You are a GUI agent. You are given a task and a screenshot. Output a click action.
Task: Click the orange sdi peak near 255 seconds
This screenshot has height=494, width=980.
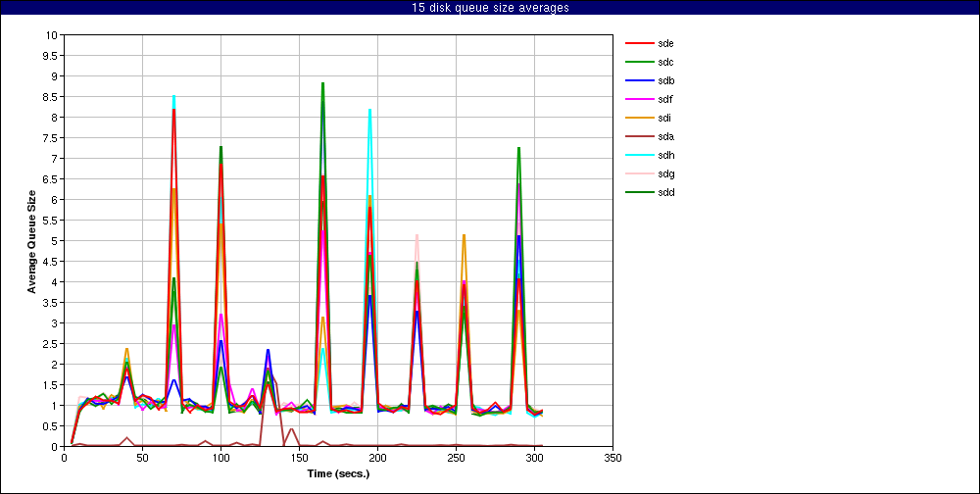(464, 235)
